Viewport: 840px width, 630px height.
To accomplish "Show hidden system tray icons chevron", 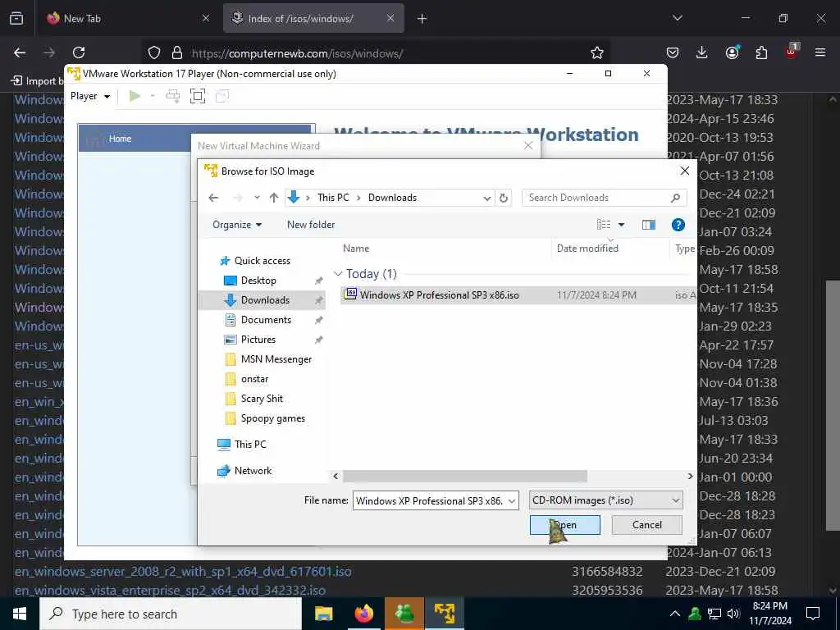I will tap(675, 614).
